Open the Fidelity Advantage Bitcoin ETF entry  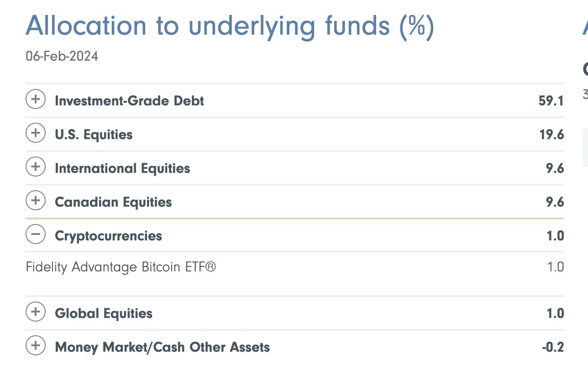pos(121,267)
